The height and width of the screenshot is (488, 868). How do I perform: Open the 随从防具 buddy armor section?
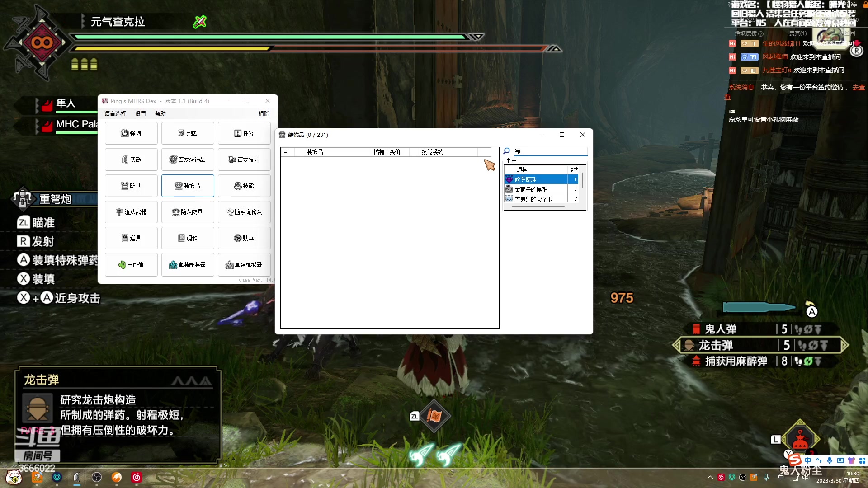tap(188, 212)
